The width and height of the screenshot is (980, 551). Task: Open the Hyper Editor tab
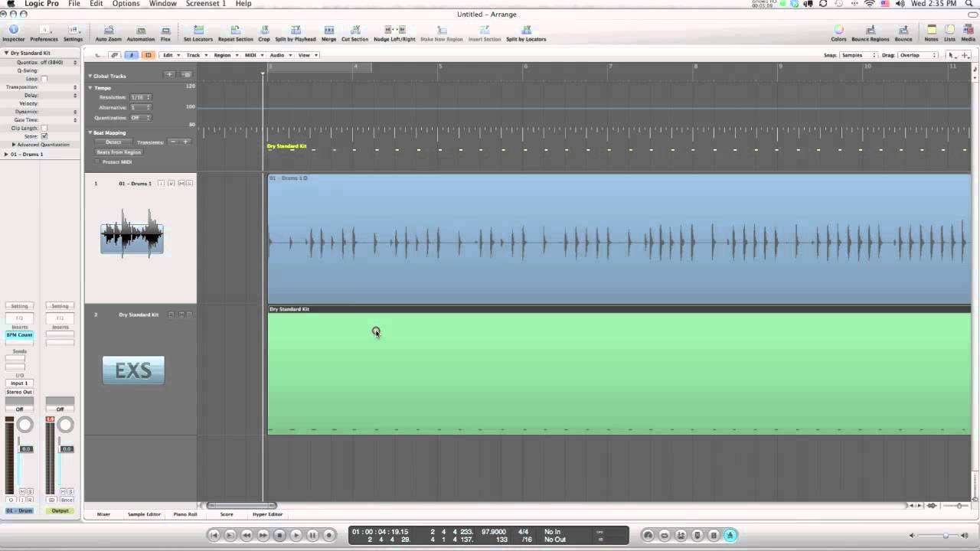(268, 514)
